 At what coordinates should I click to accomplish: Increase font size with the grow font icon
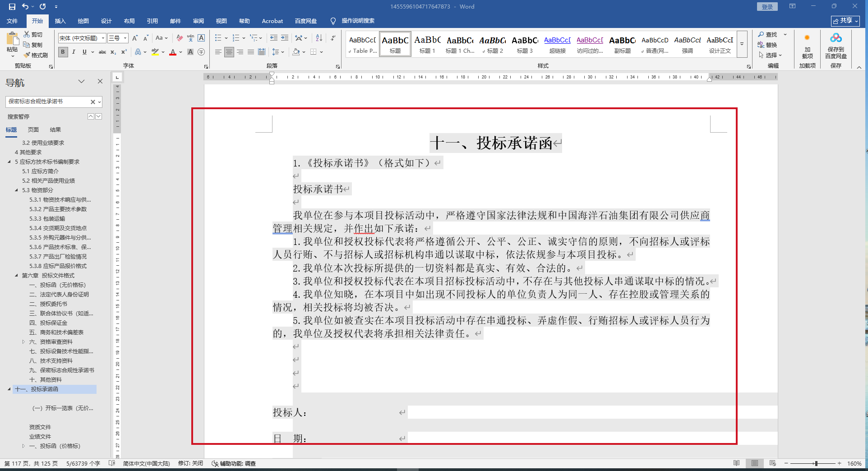135,38
